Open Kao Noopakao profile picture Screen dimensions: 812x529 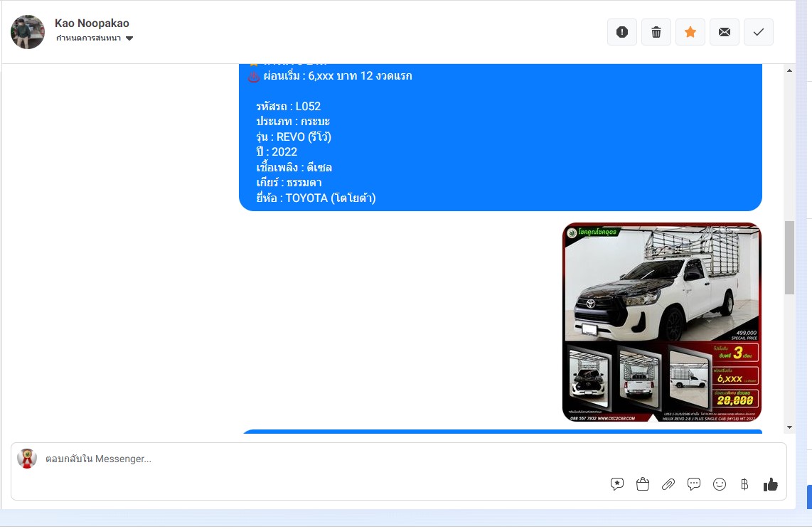tap(28, 32)
